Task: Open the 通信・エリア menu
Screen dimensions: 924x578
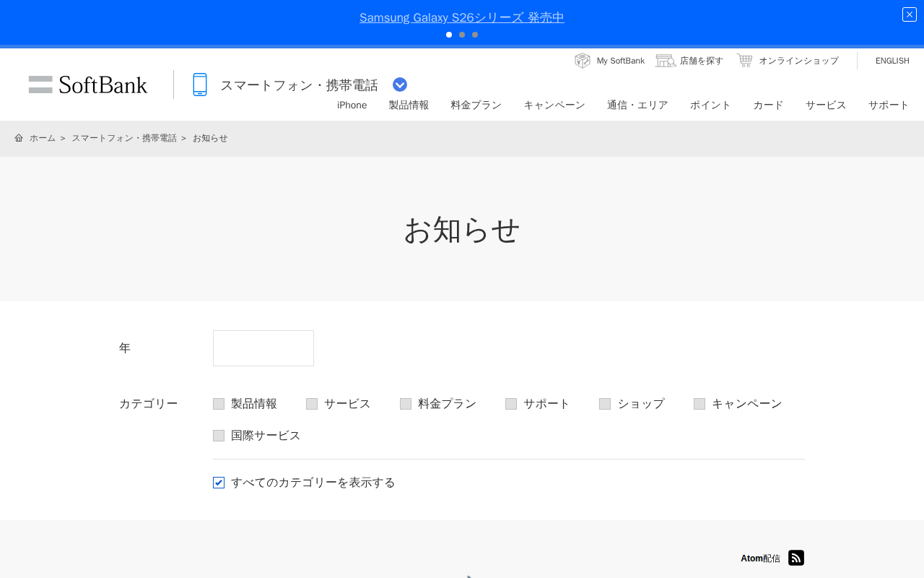Action: pos(637,105)
